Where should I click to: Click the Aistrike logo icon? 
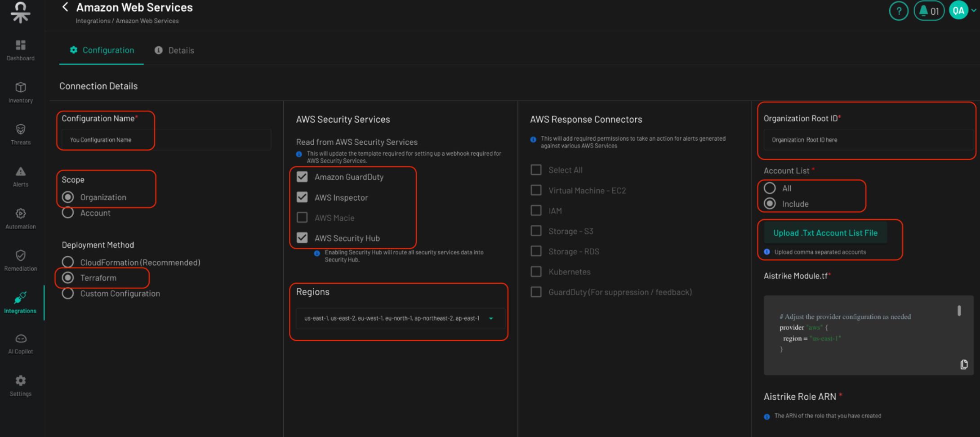[20, 12]
